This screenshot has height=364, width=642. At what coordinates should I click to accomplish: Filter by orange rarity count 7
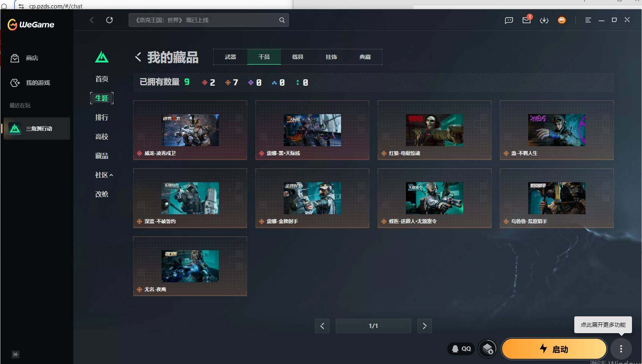[232, 82]
